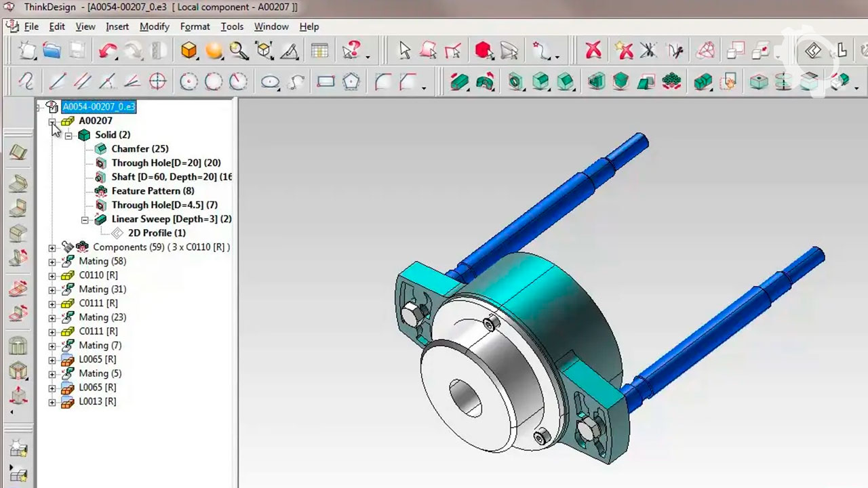868x488 pixels.
Task: Open the Help menu
Action: tap(309, 26)
